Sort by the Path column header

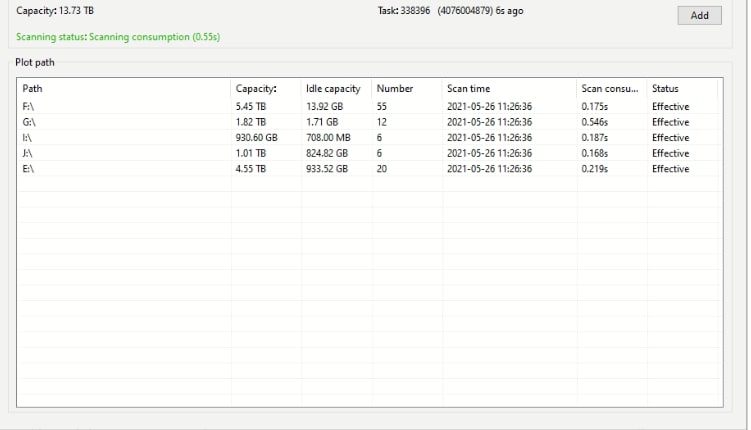click(x=124, y=89)
